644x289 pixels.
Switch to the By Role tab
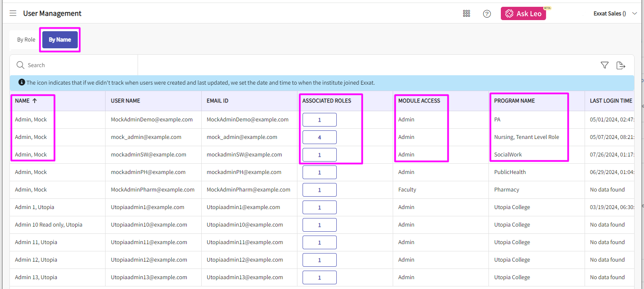[x=26, y=40]
